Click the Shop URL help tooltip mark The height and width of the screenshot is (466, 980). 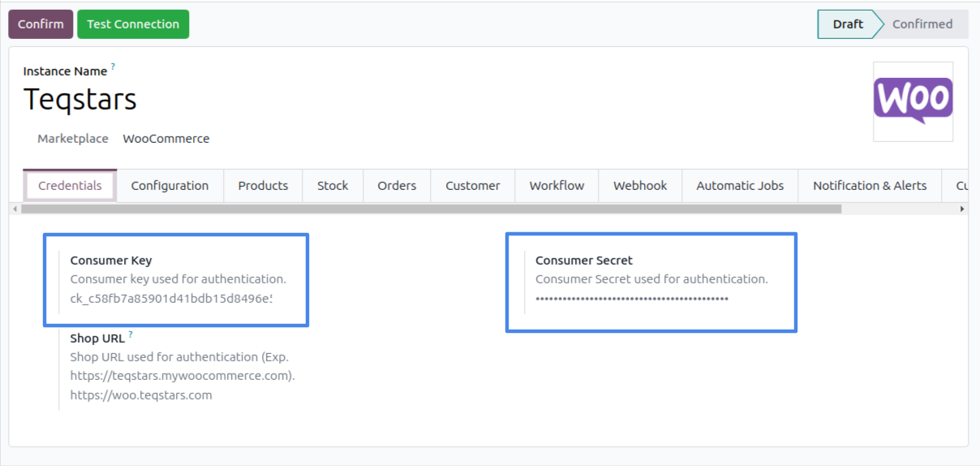click(x=131, y=334)
